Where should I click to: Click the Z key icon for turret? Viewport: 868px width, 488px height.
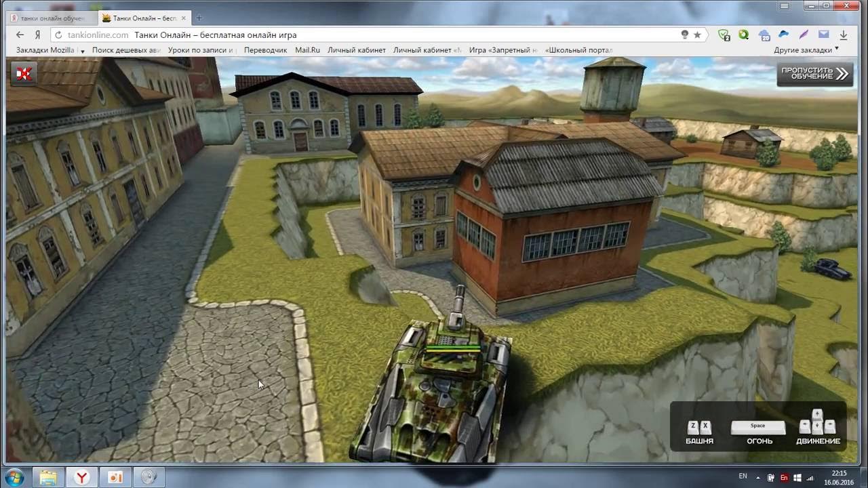tap(693, 427)
